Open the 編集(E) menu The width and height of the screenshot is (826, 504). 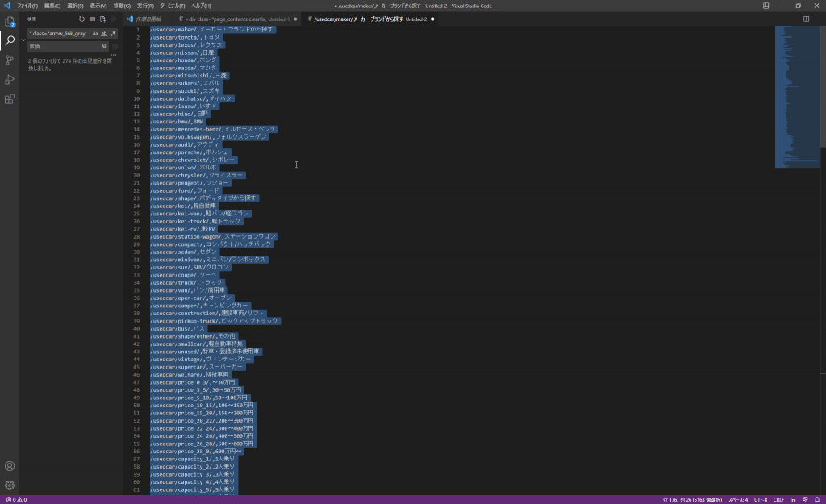click(x=52, y=6)
